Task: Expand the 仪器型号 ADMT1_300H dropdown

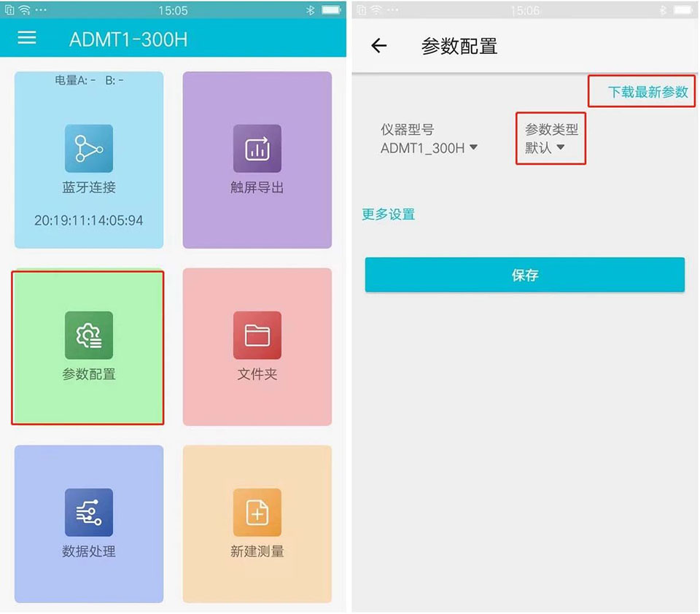Action: tap(429, 148)
